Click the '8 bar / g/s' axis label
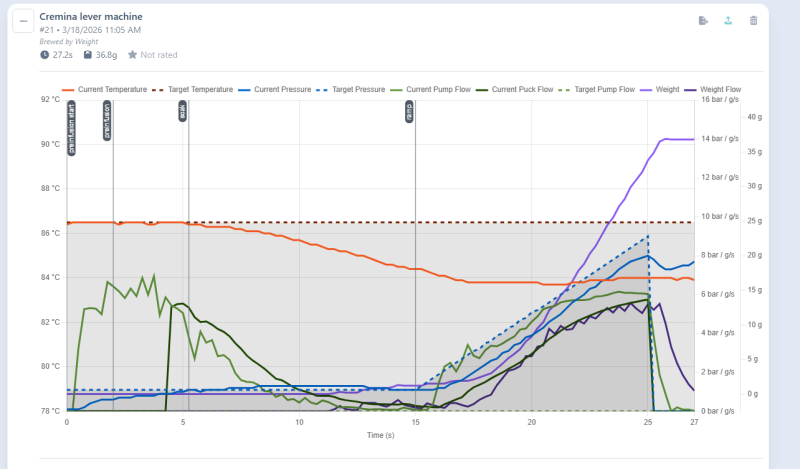The image size is (800, 469). [x=718, y=255]
